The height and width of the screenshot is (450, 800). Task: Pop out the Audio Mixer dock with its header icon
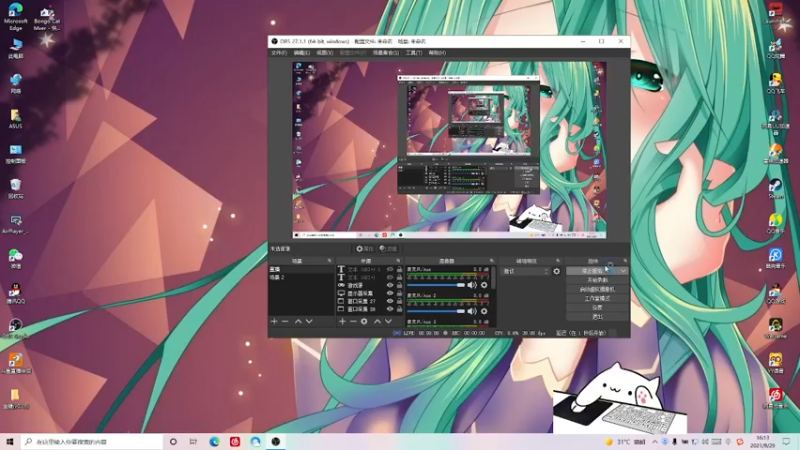click(x=492, y=261)
